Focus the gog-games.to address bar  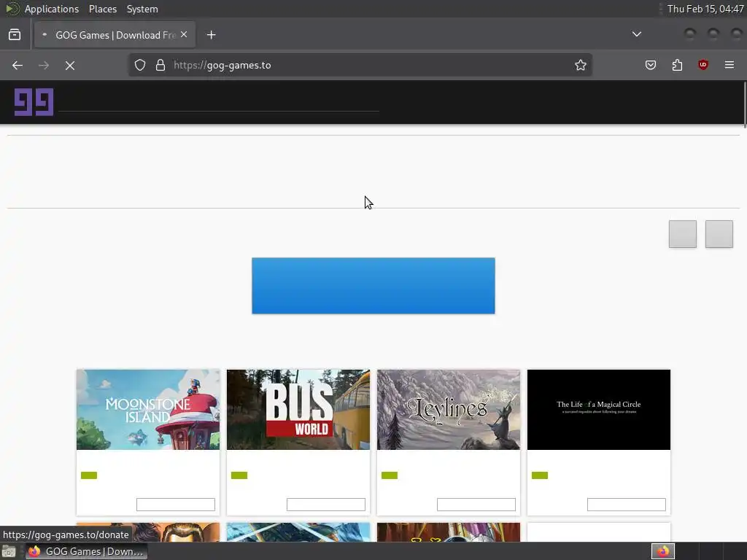pos(360,65)
